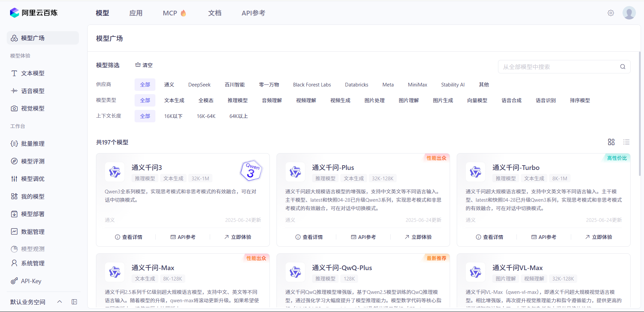The image size is (644, 312).
Task: Click the 文本模型 sidebar icon
Action: coord(14,73)
